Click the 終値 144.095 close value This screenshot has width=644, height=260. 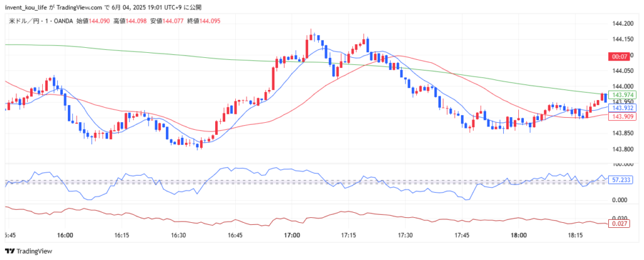[204, 21]
